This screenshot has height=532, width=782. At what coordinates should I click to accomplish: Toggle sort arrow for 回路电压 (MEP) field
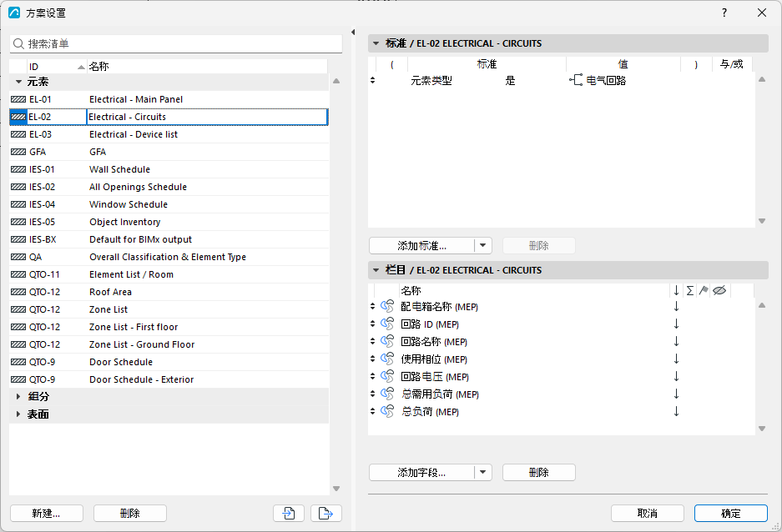(676, 376)
